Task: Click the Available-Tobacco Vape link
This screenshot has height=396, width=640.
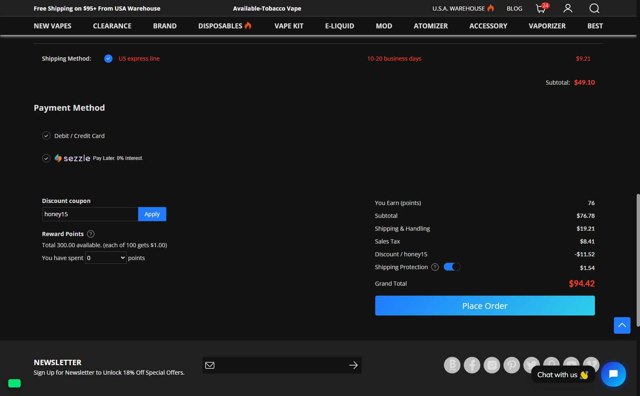Action: coord(267,9)
